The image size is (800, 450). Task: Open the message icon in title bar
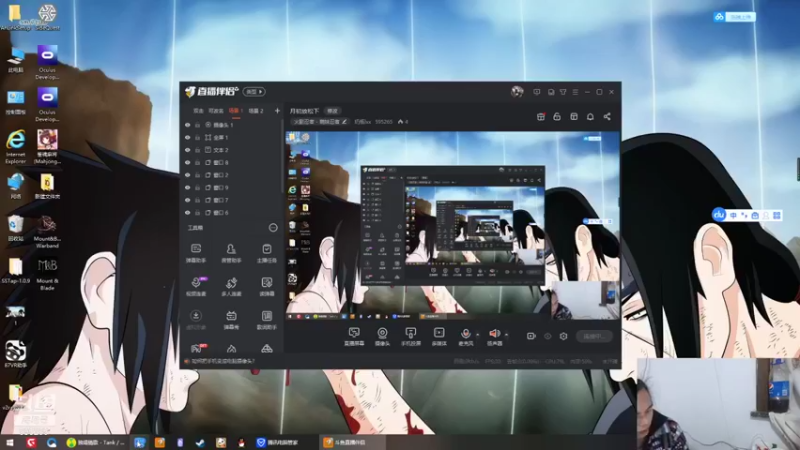(537, 92)
